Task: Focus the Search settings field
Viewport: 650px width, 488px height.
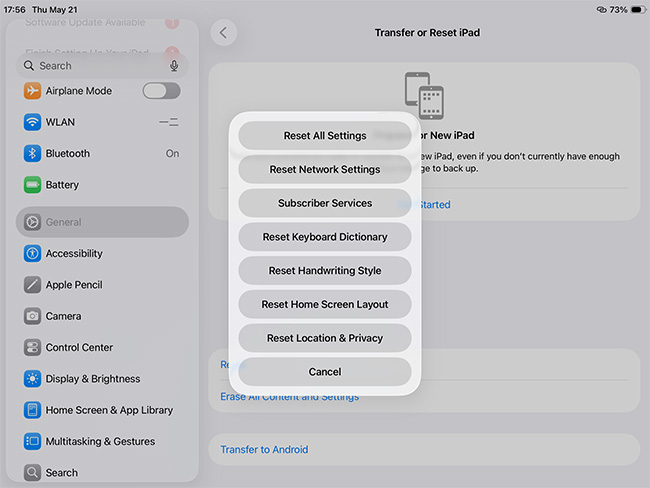Action: pyautogui.click(x=102, y=66)
